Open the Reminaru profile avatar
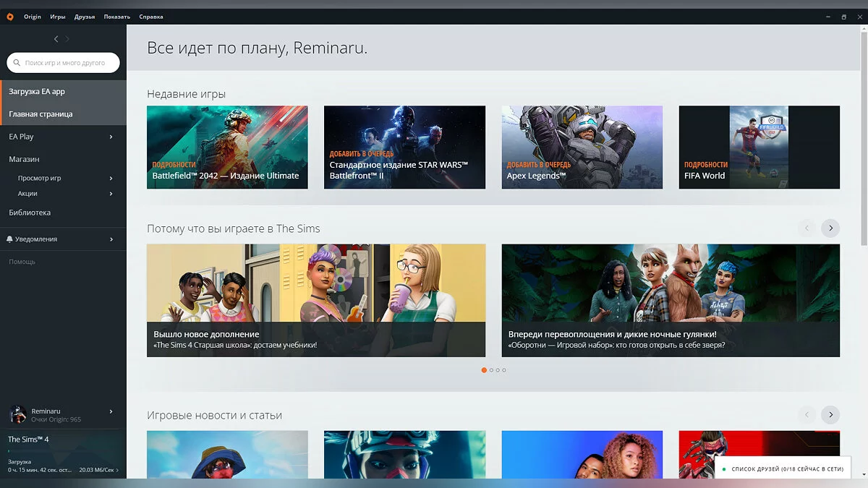868x488 pixels. [x=18, y=414]
